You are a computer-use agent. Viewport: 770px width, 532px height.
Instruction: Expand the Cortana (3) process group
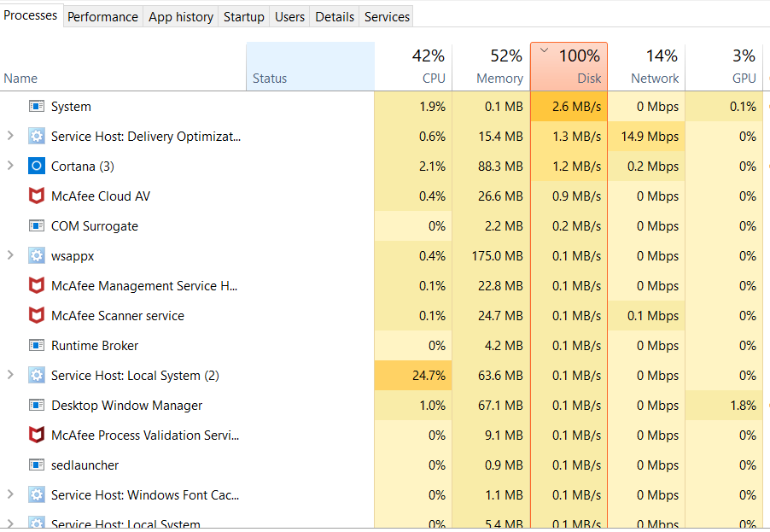(10, 166)
